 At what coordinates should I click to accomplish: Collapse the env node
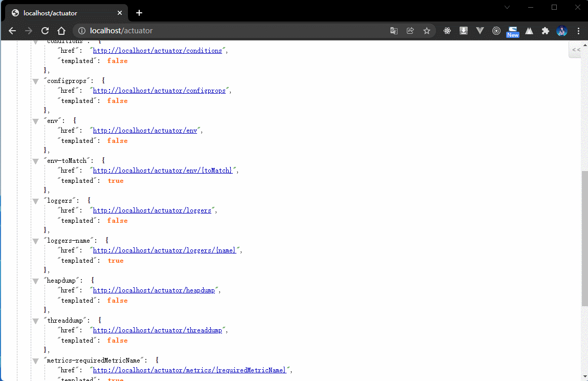[36, 121]
